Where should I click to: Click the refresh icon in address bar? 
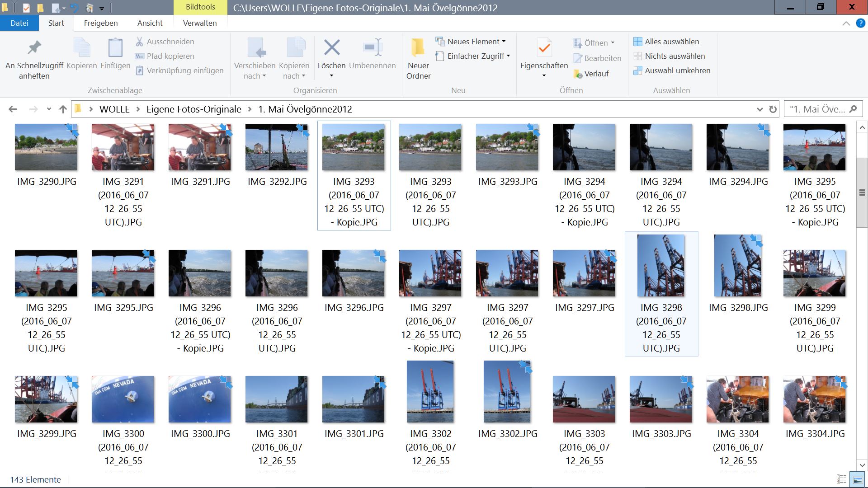(x=773, y=109)
